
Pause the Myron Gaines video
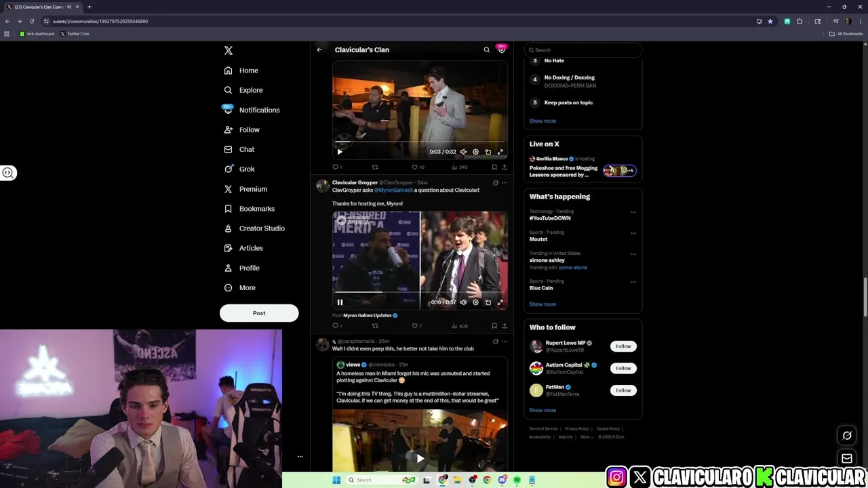(x=340, y=302)
